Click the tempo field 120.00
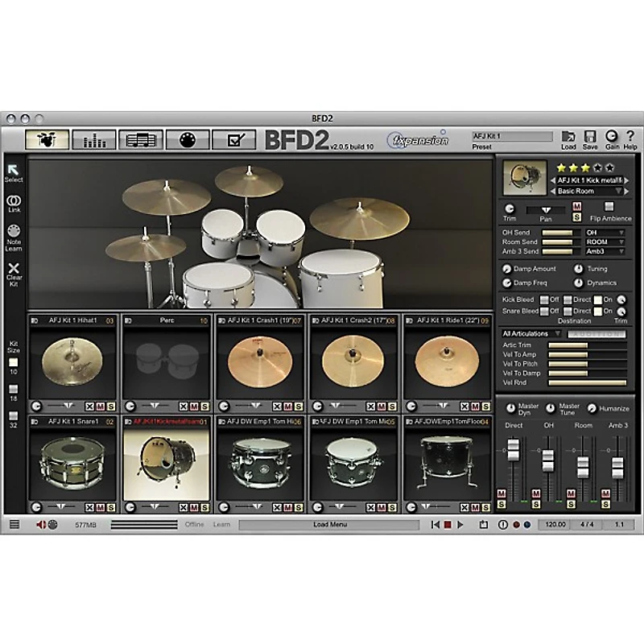Image resolution: width=644 pixels, height=644 pixels. click(x=555, y=525)
